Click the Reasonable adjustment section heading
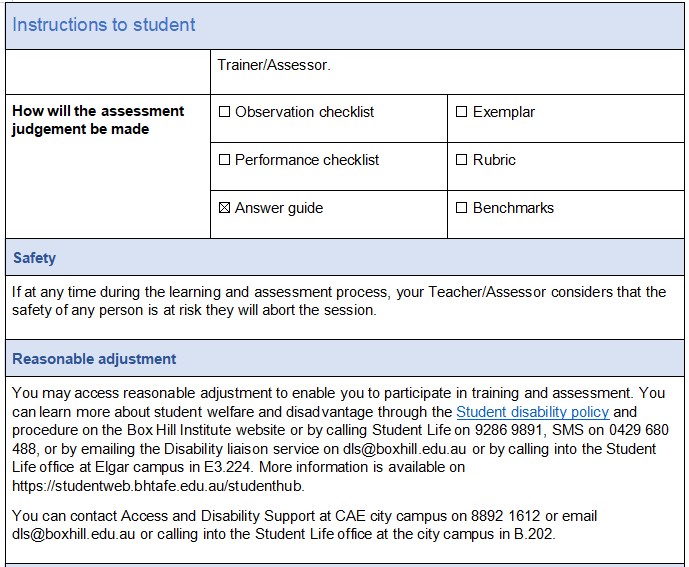The height and width of the screenshot is (567, 689). coord(94,359)
